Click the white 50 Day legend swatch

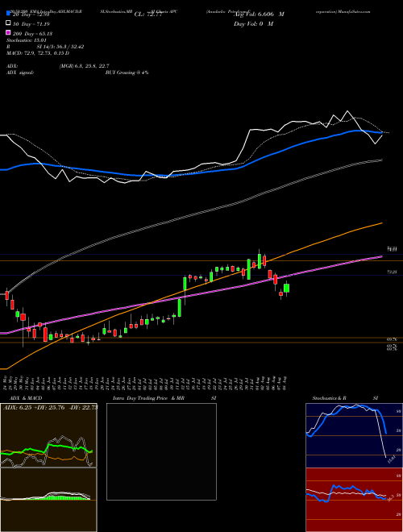(x=9, y=23)
